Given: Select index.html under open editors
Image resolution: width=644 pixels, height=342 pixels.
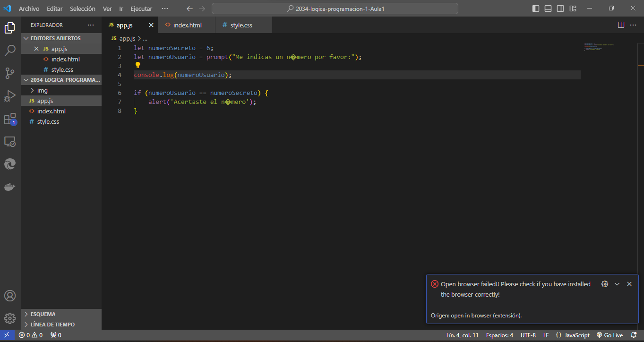Looking at the screenshot, I should coord(62,59).
